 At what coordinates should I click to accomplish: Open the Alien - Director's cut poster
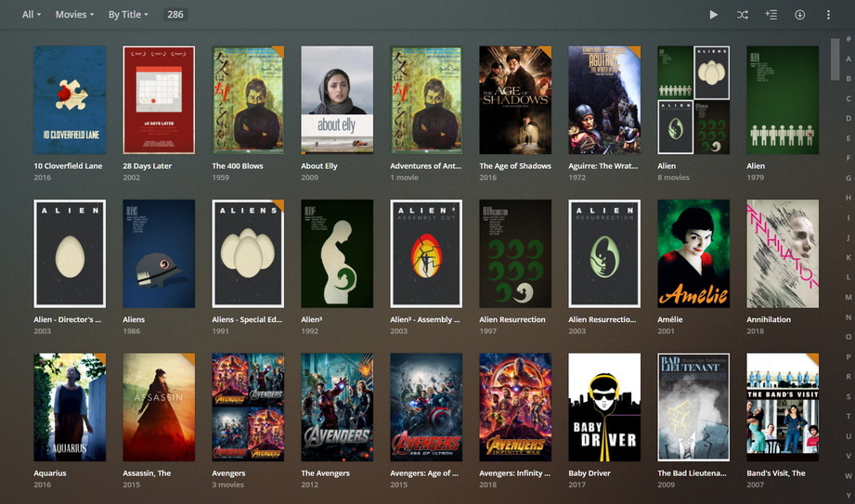pos(70,253)
